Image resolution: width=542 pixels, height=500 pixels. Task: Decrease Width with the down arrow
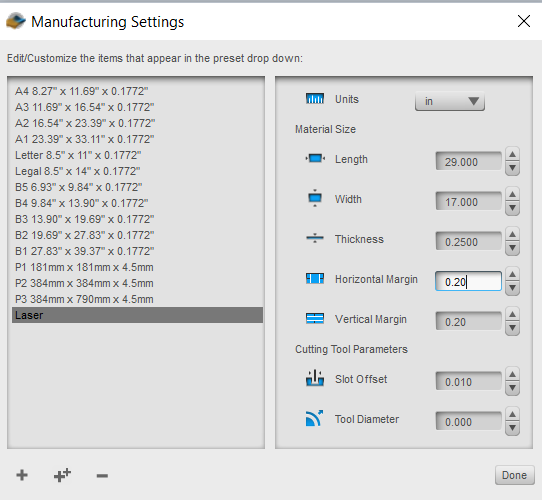pyautogui.click(x=512, y=208)
